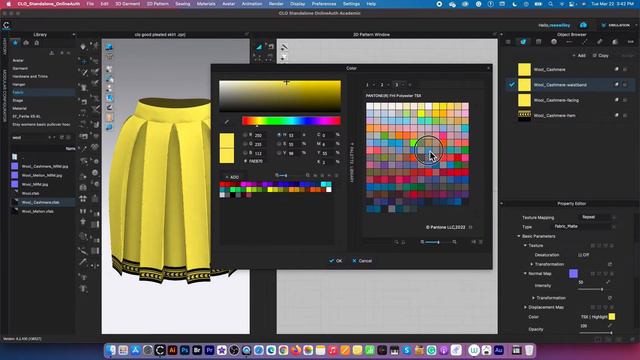
Task: Click Copy in the Object Browser
Action: [x=601, y=56]
